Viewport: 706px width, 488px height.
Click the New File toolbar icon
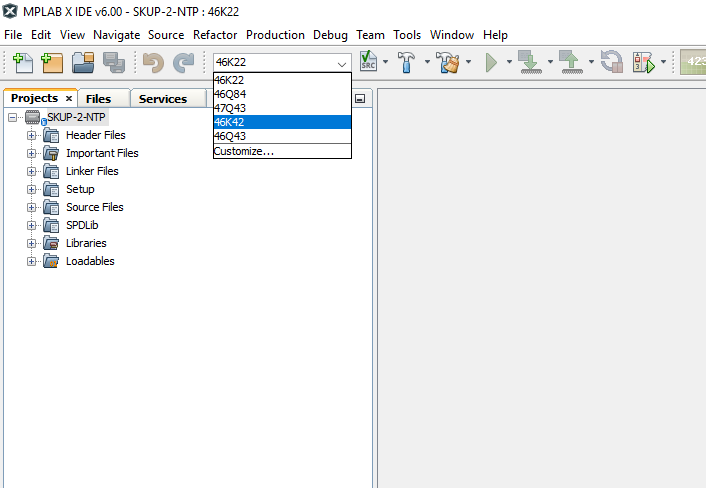pos(23,63)
